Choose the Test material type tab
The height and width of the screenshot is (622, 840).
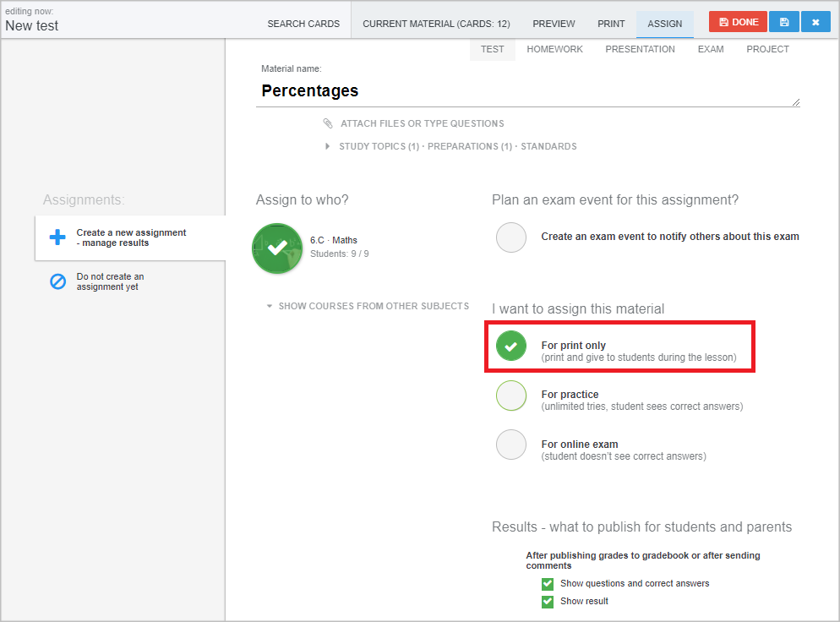[x=493, y=49]
